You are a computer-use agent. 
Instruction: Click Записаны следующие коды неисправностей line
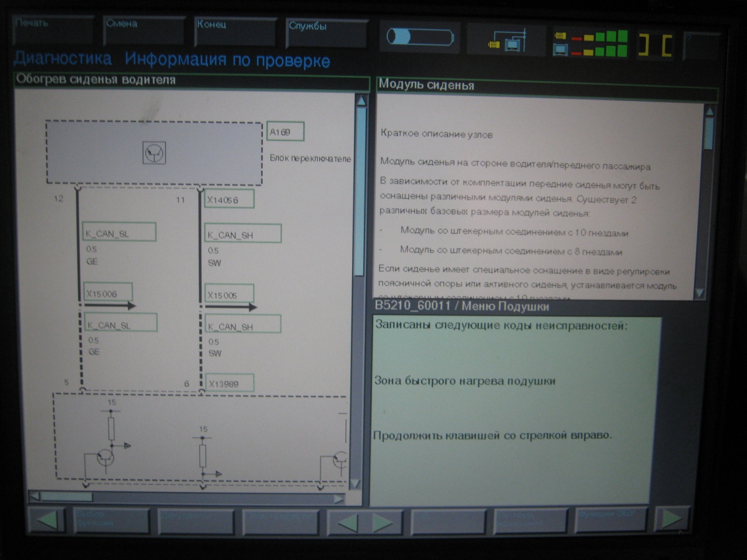(x=501, y=325)
